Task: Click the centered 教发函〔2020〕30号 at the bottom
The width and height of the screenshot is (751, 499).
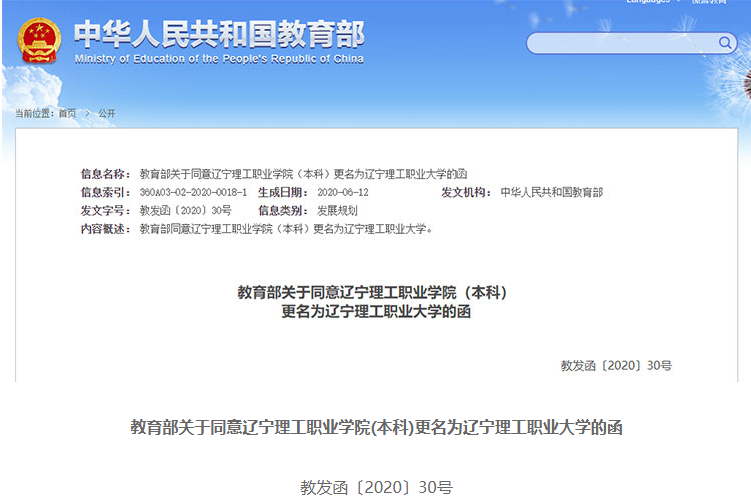Action: click(376, 487)
